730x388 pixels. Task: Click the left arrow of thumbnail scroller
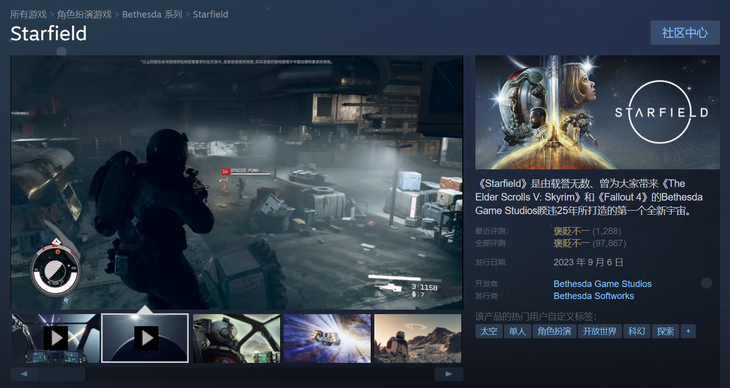coord(24,374)
